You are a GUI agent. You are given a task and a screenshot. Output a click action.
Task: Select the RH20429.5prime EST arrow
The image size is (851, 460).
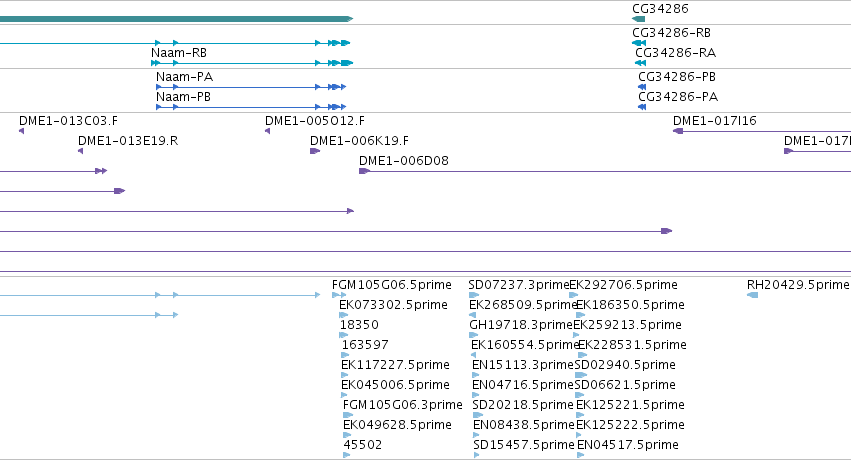(752, 295)
